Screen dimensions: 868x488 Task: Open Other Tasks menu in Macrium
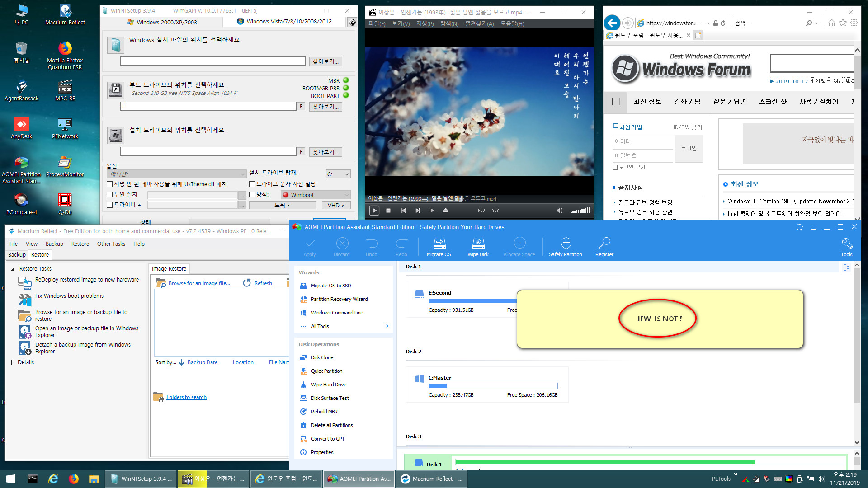click(x=111, y=244)
